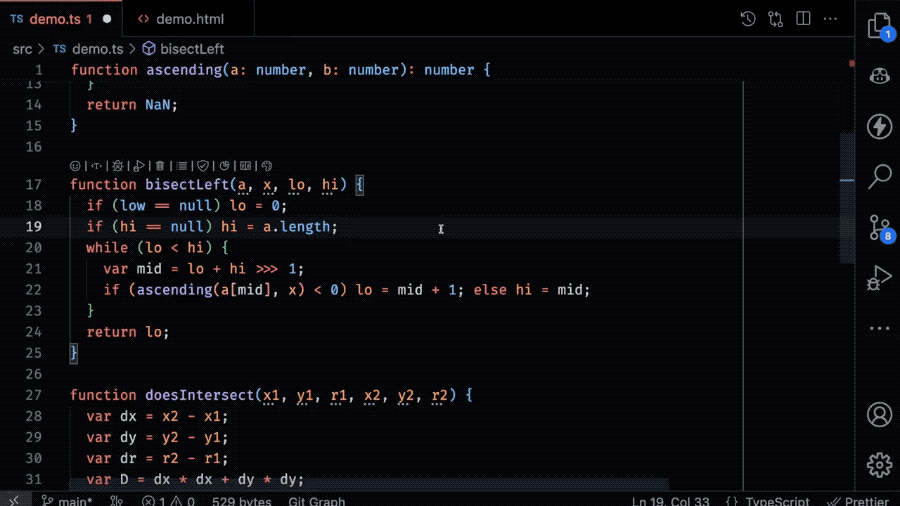This screenshot has height=506, width=900.
Task: Click the locked play code lens icon
Action: 139,166
